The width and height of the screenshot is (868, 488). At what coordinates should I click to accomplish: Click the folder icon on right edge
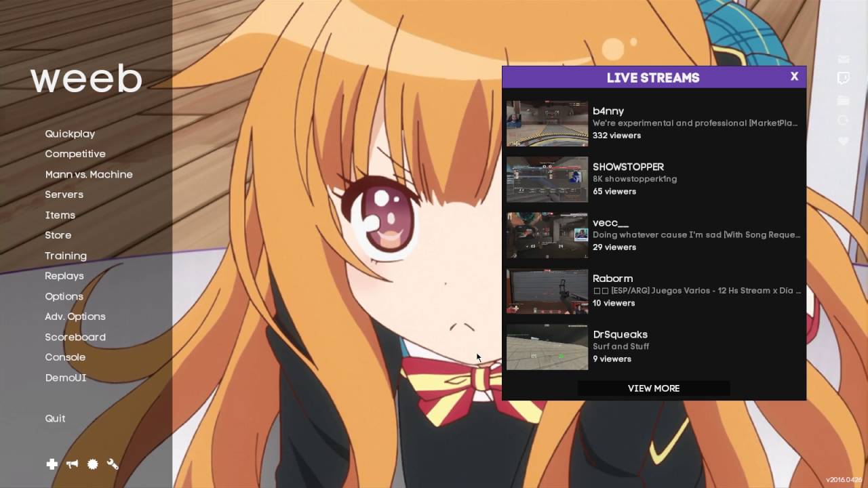tap(844, 100)
